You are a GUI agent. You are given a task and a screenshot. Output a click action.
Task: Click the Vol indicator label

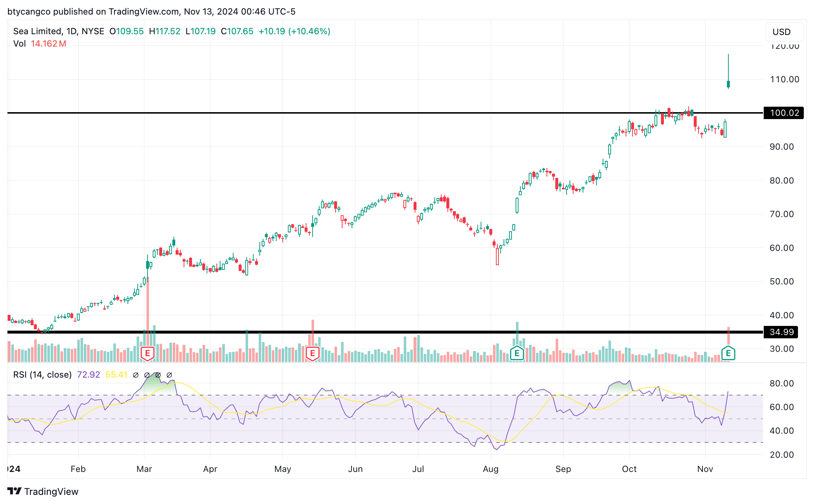19,44
